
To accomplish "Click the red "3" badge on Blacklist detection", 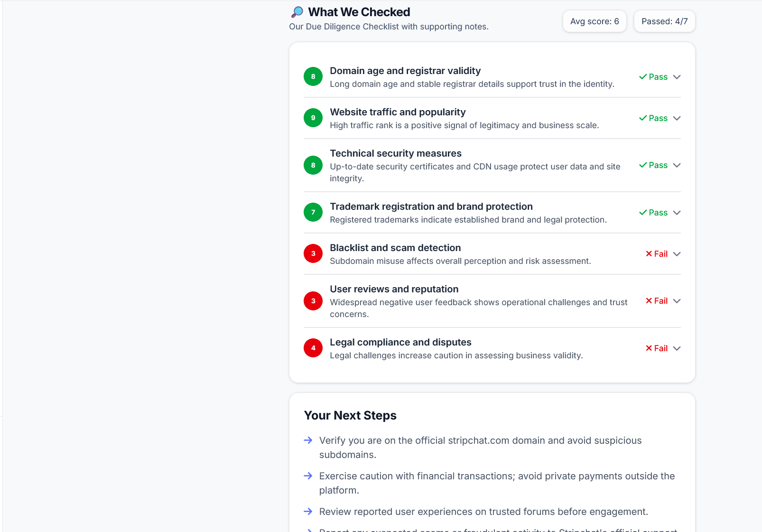I will [x=313, y=253].
